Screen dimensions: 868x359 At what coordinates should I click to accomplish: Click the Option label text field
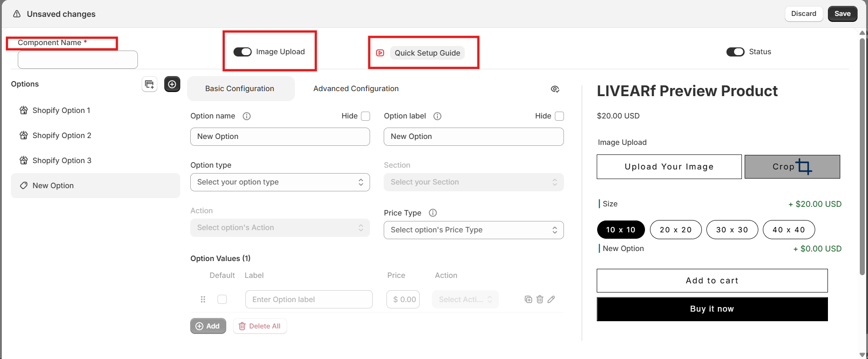(x=473, y=137)
